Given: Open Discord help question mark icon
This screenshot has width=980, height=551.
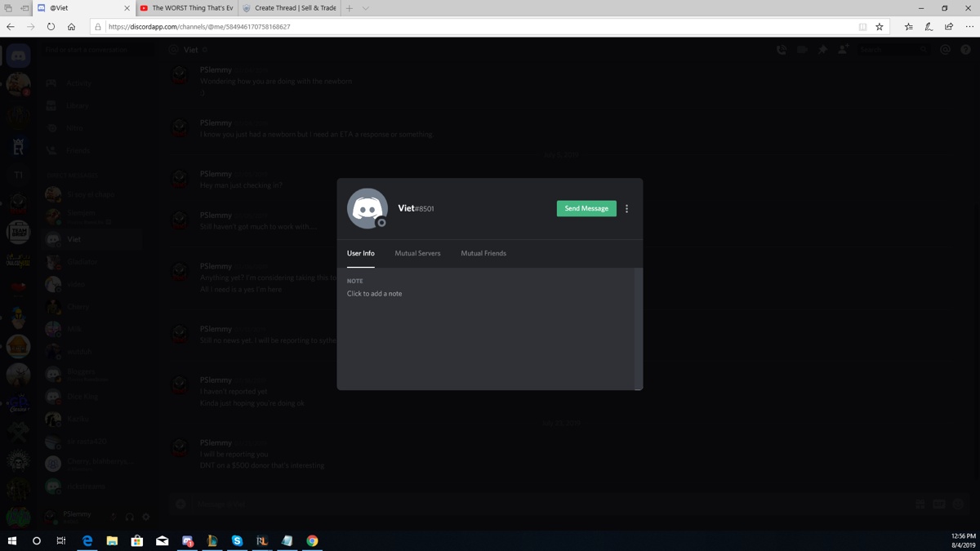Looking at the screenshot, I should pyautogui.click(x=965, y=50).
